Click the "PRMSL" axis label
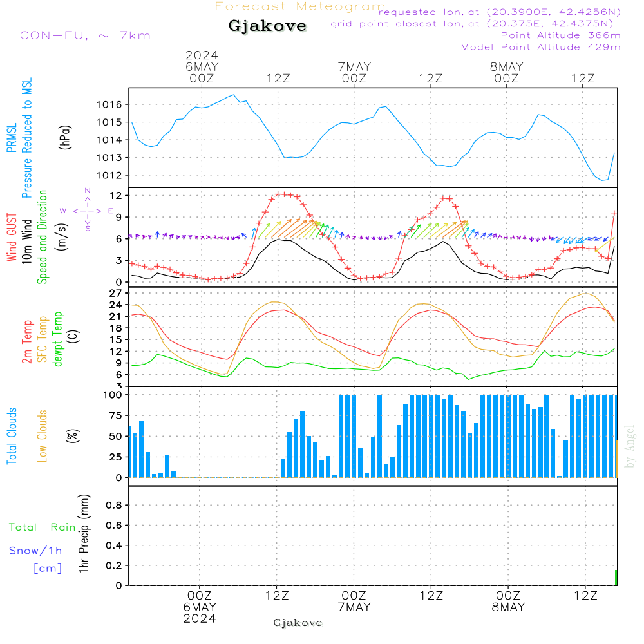This screenshot has height=644, width=644. click(12, 138)
